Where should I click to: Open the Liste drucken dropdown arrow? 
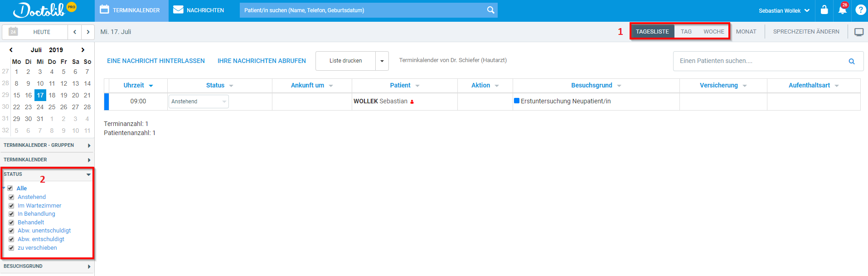tap(382, 61)
